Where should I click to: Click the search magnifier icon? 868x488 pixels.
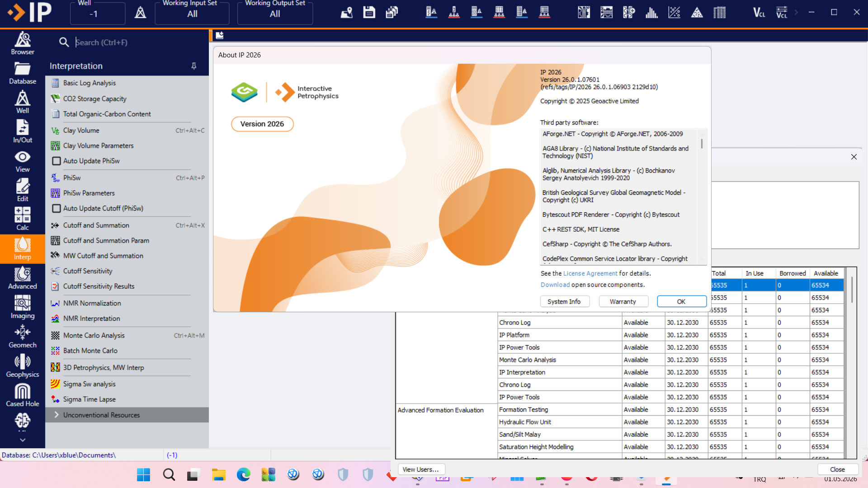[x=64, y=42]
